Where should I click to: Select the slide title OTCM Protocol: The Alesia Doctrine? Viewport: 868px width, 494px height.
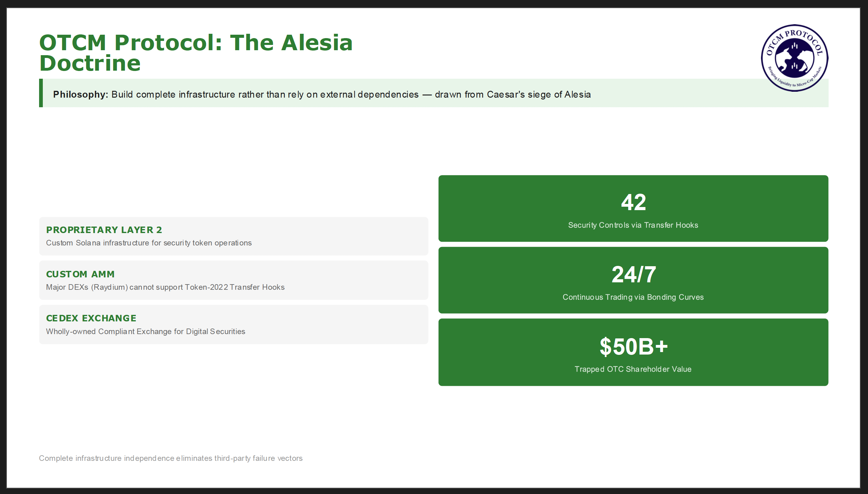[x=196, y=53]
